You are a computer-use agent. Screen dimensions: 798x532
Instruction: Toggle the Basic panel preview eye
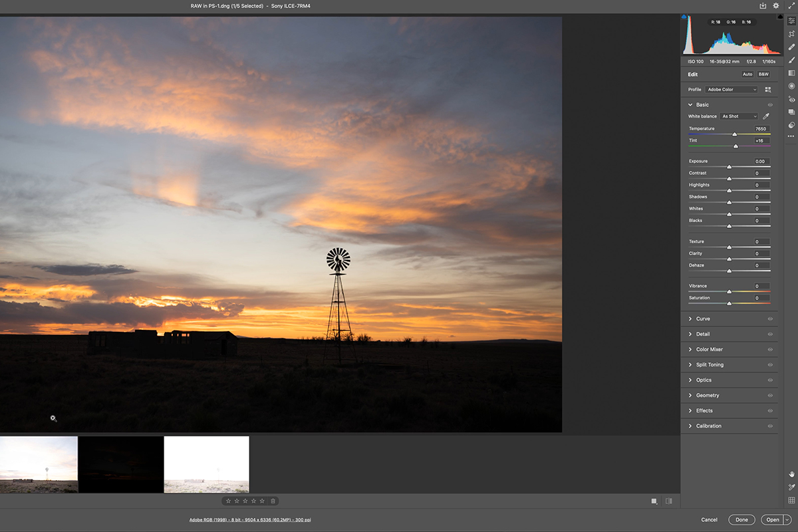(769, 104)
